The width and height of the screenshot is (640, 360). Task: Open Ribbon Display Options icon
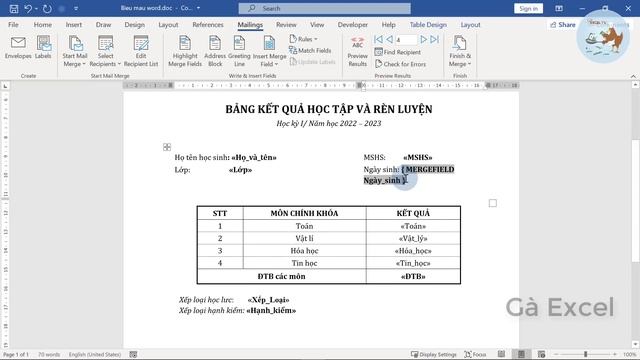point(559,9)
